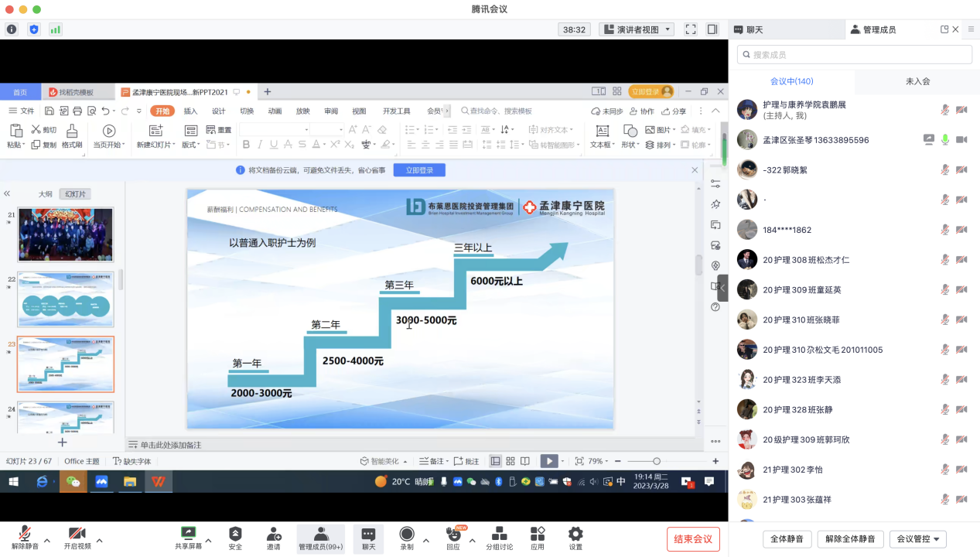Start recording with the 录制 icon
This screenshot has width=980, height=557.
[406, 534]
